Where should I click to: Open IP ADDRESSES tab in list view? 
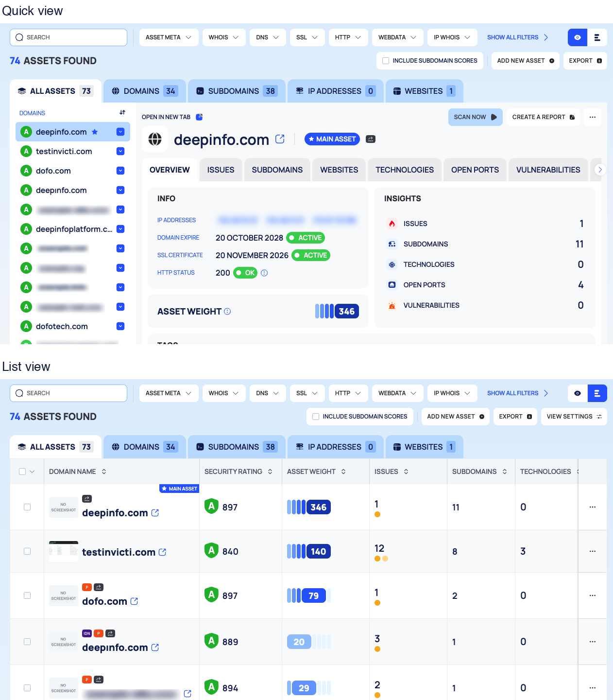click(x=336, y=447)
